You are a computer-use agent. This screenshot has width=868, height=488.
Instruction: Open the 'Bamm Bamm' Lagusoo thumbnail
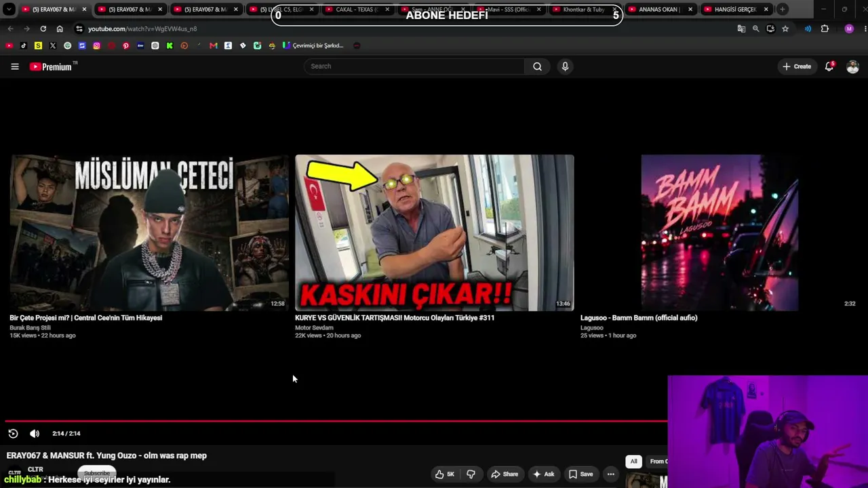click(719, 232)
